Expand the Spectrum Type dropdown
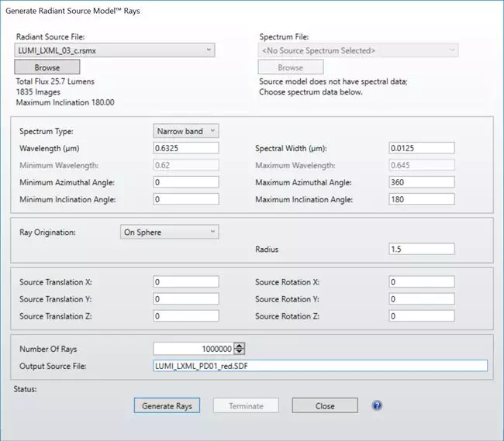The width and height of the screenshot is (504, 441). 186,131
